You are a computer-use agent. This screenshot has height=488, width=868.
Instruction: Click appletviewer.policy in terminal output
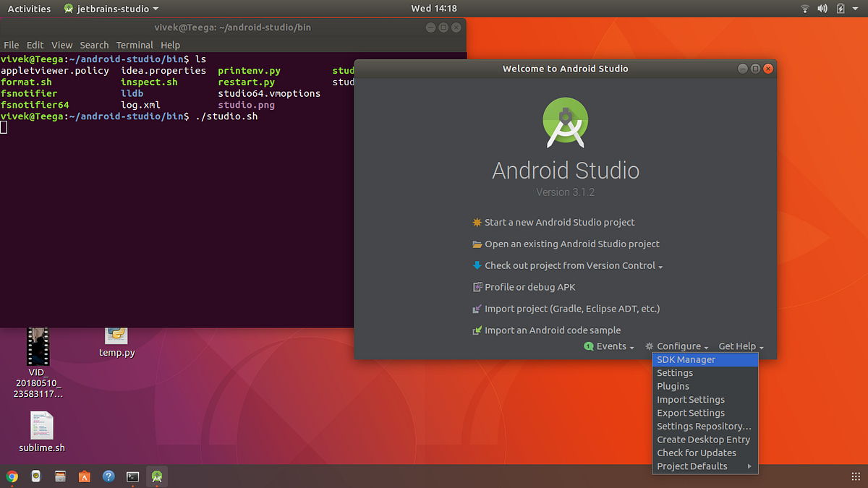[x=55, y=71]
